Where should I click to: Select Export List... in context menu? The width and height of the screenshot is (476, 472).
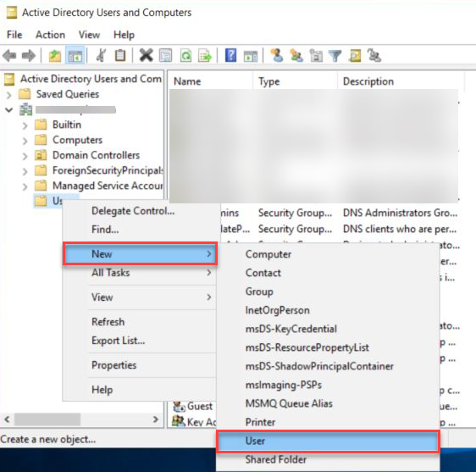[140, 341]
